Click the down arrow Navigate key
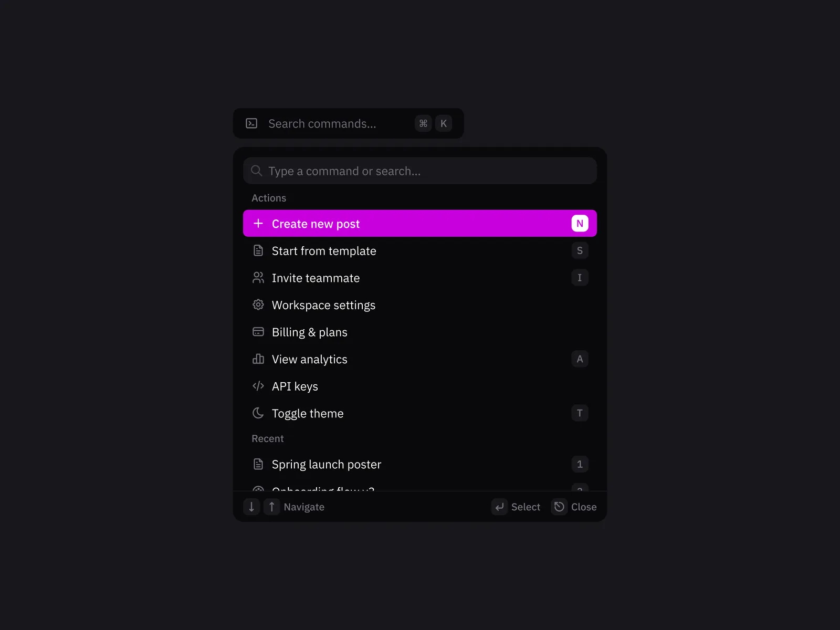The height and width of the screenshot is (630, 840). [x=251, y=507]
